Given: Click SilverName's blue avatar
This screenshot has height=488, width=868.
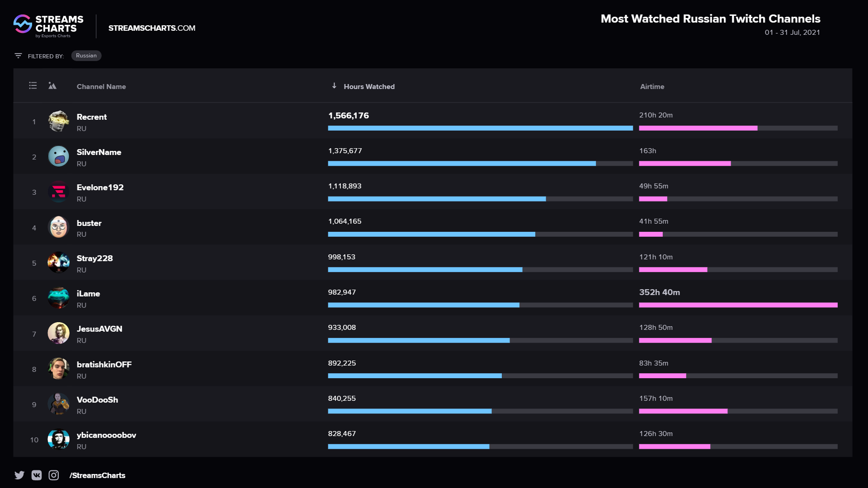Looking at the screenshot, I should point(58,156).
